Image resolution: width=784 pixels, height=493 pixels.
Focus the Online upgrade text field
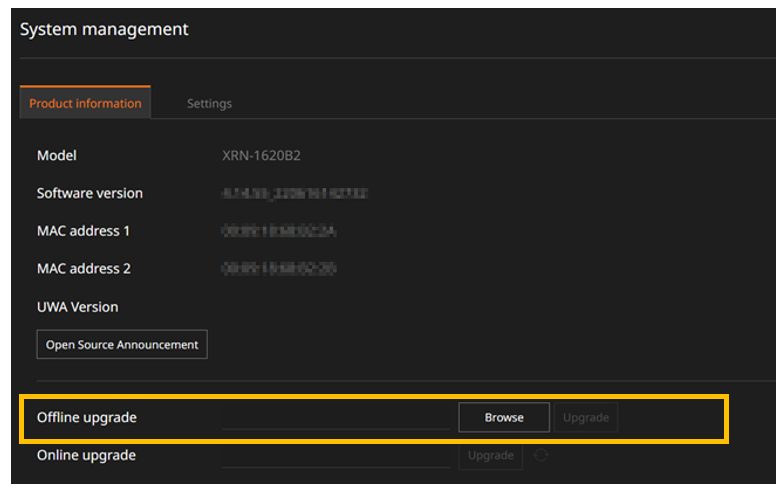pos(336,456)
